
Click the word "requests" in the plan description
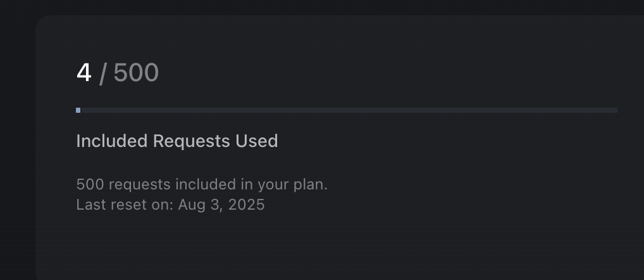(139, 185)
